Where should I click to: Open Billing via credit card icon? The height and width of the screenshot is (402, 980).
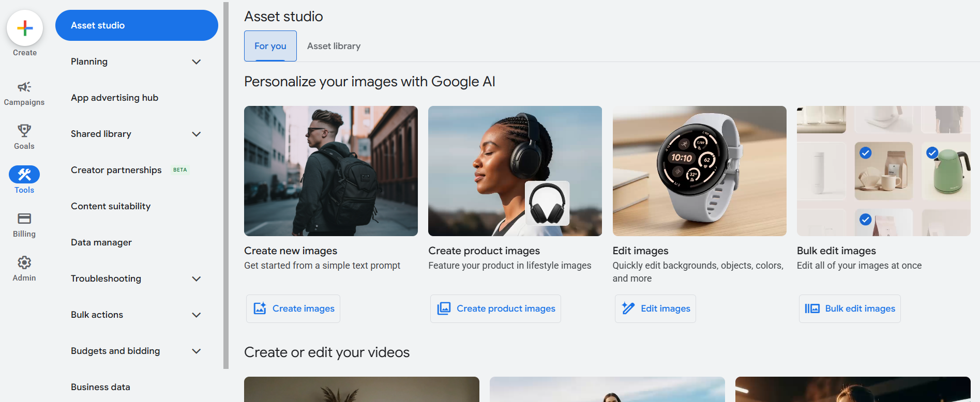[x=24, y=219]
